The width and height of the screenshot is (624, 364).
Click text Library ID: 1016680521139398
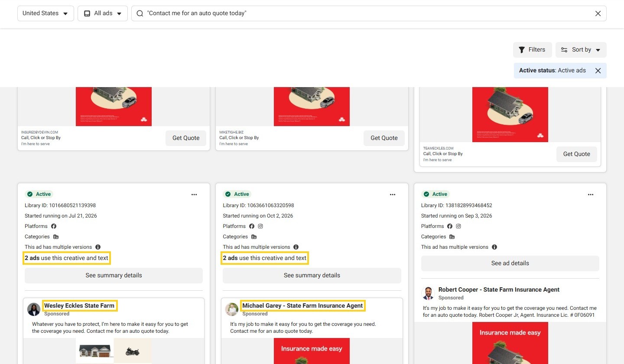click(60, 205)
